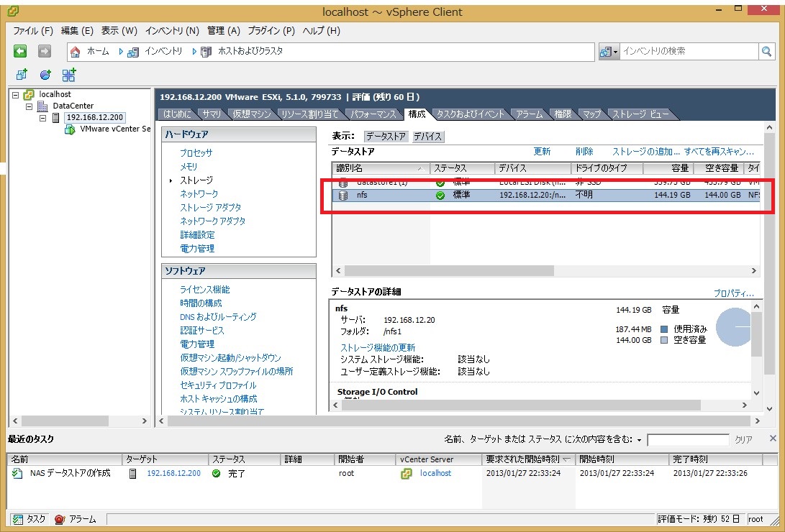
Task: Open the recent tasks filter dropdown arrow
Action: pyautogui.click(x=640, y=440)
